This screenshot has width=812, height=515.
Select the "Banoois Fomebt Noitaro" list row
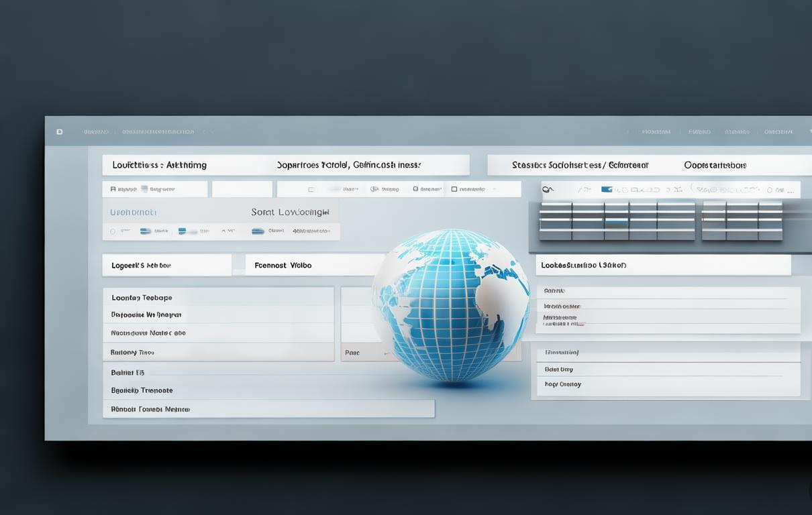tap(268, 409)
